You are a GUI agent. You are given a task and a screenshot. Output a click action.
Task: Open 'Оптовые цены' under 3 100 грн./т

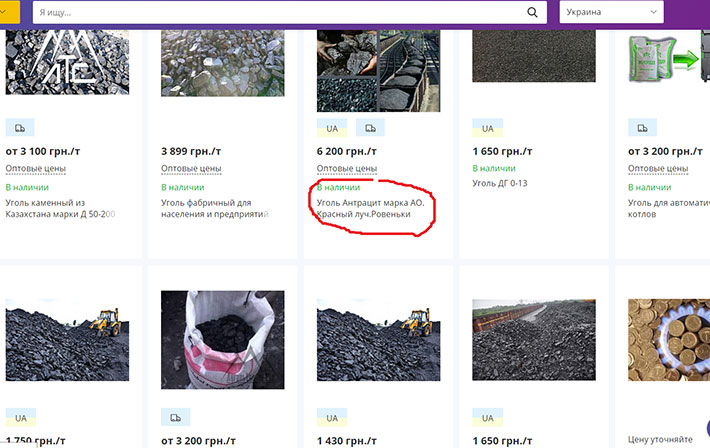point(36,169)
